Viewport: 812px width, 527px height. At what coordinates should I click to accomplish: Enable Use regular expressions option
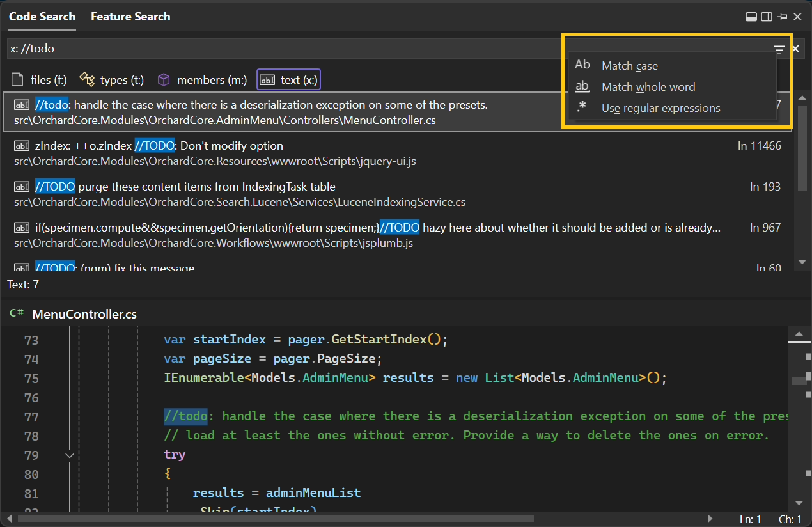(x=660, y=108)
